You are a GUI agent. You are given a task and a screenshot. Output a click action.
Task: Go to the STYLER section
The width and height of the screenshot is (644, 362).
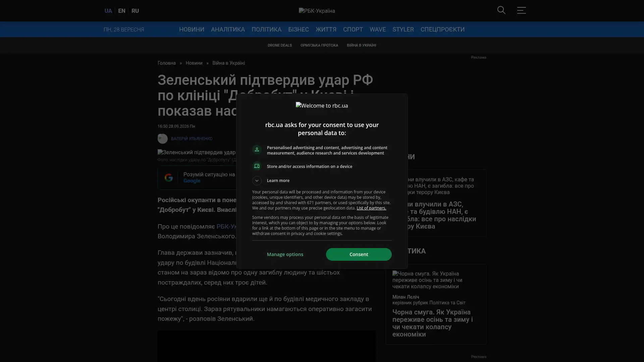pyautogui.click(x=403, y=29)
